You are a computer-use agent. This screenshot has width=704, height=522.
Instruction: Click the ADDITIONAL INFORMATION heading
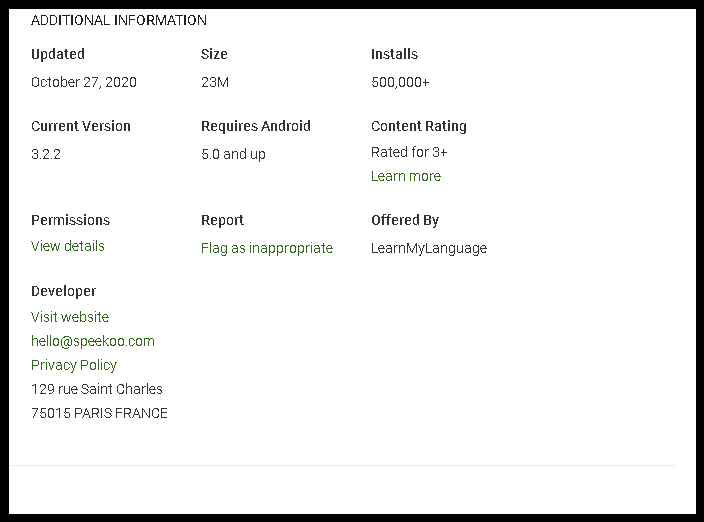click(119, 20)
